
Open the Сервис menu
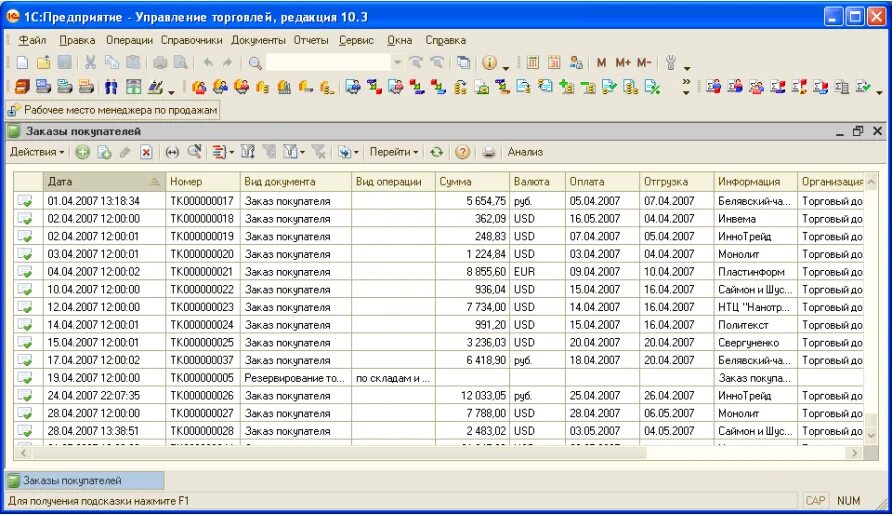[356, 40]
